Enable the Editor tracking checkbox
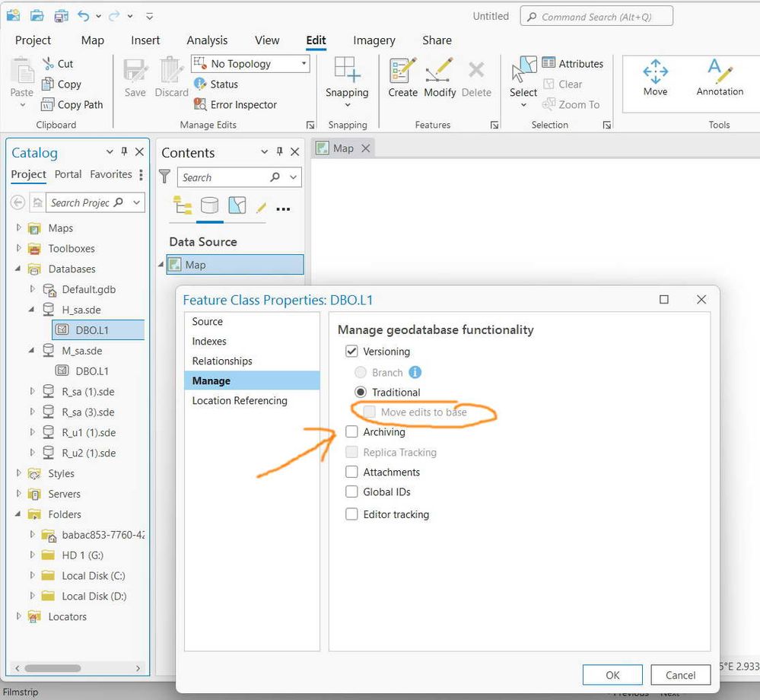The height and width of the screenshot is (700, 760). (351, 514)
